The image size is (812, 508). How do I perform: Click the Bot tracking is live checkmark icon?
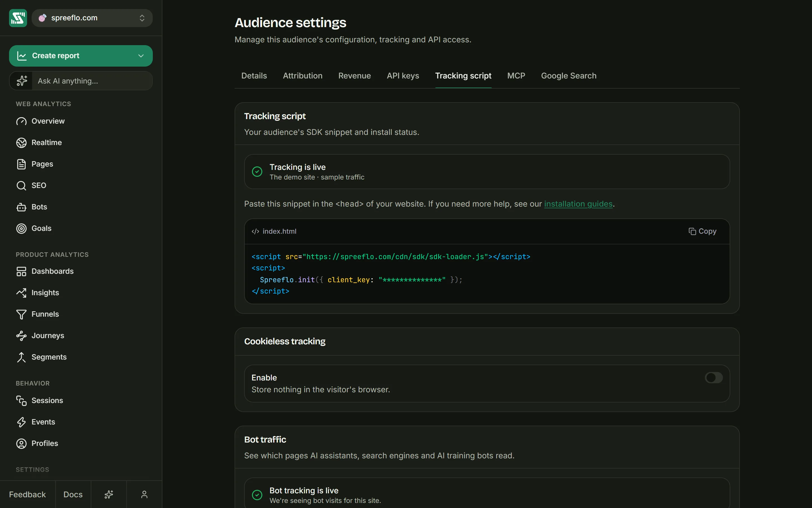[257, 495]
